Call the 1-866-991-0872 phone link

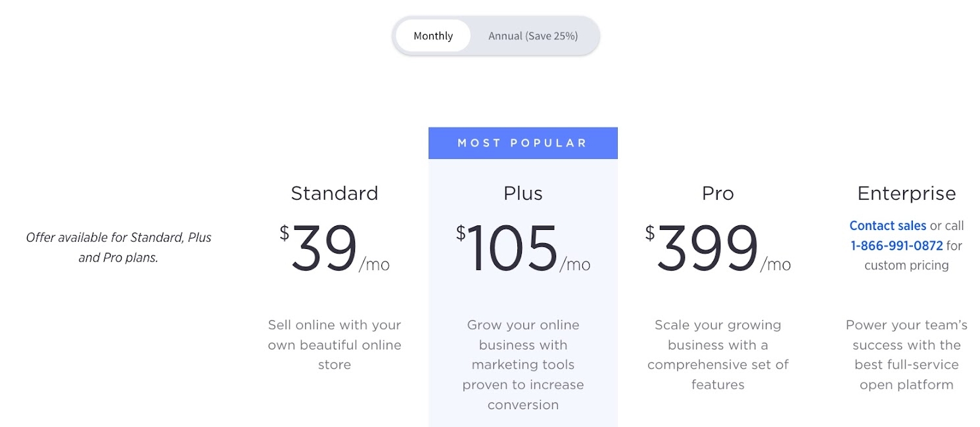(x=897, y=246)
